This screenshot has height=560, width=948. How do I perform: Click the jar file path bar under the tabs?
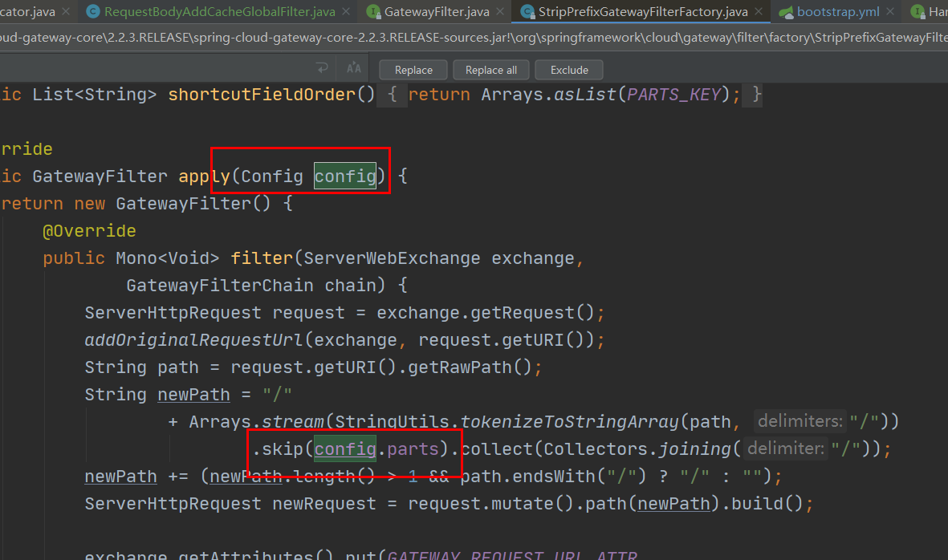click(474, 38)
